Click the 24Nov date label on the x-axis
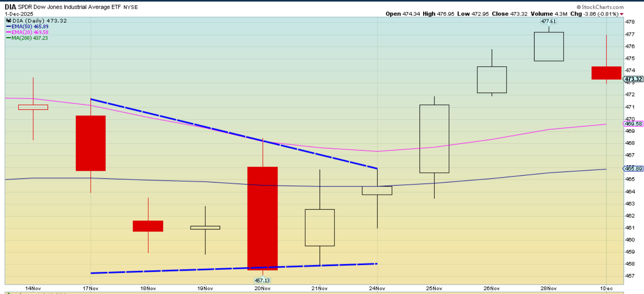Screen dimensions: 644x294 (x=377, y=288)
